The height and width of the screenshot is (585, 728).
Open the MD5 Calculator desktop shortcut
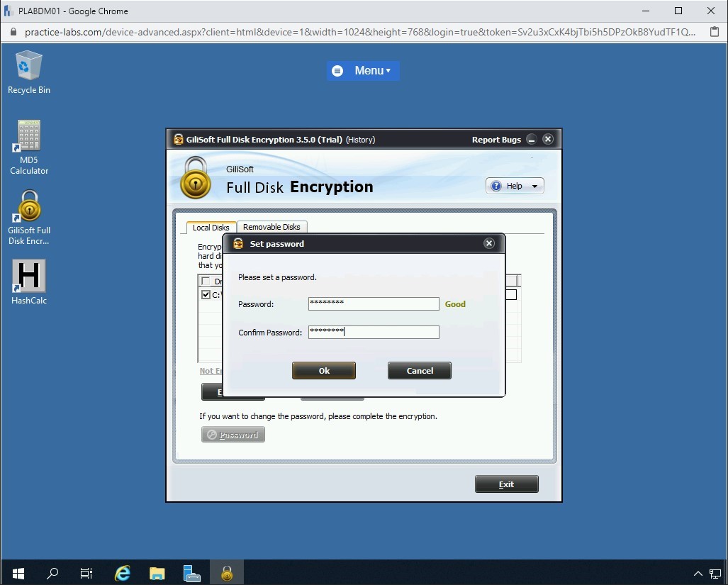[x=29, y=146]
